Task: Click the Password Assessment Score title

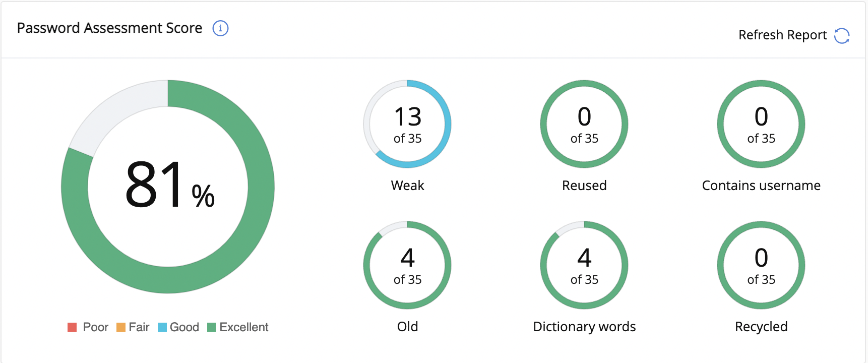Action: coord(109,28)
